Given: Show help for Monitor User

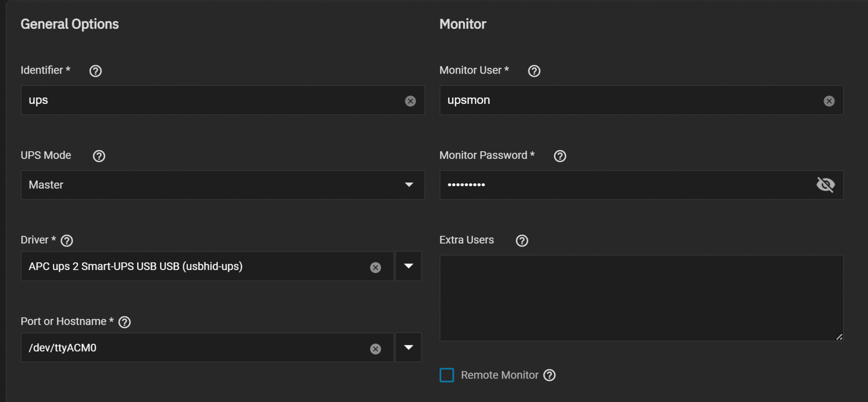Looking at the screenshot, I should coord(534,71).
